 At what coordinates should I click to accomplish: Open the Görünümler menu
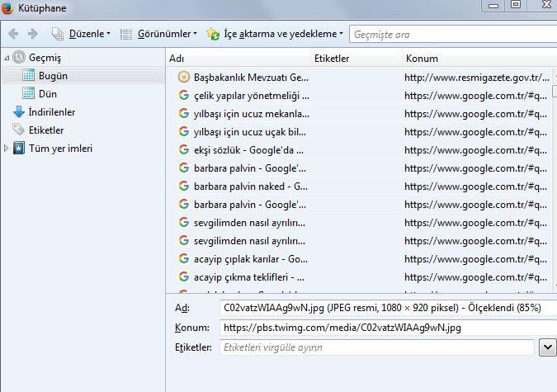(x=167, y=34)
